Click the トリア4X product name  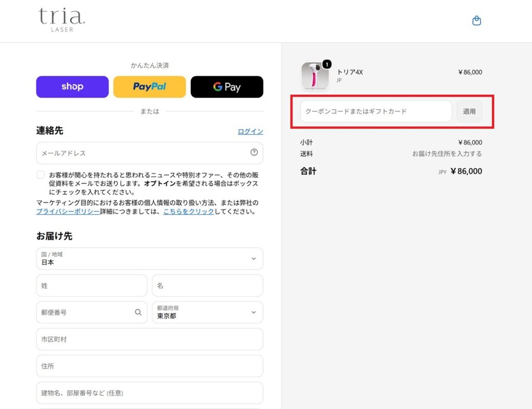[x=350, y=72]
